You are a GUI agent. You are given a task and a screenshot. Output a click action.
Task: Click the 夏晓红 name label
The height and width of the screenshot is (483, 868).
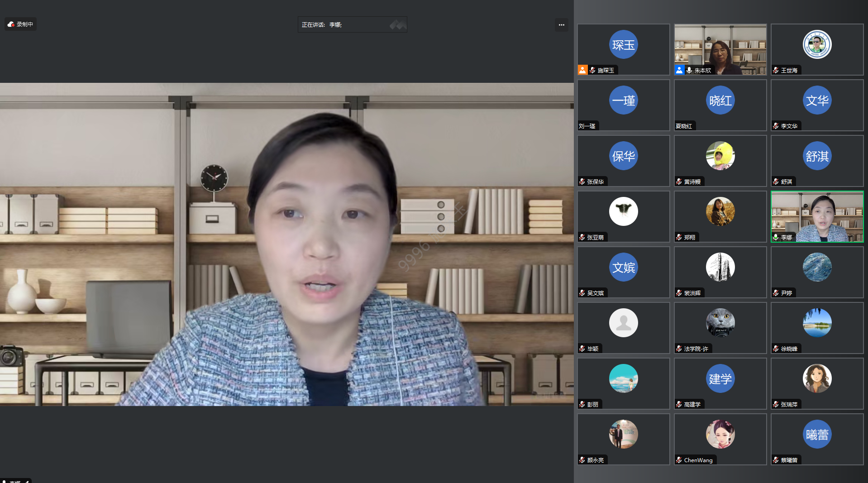[x=684, y=126]
